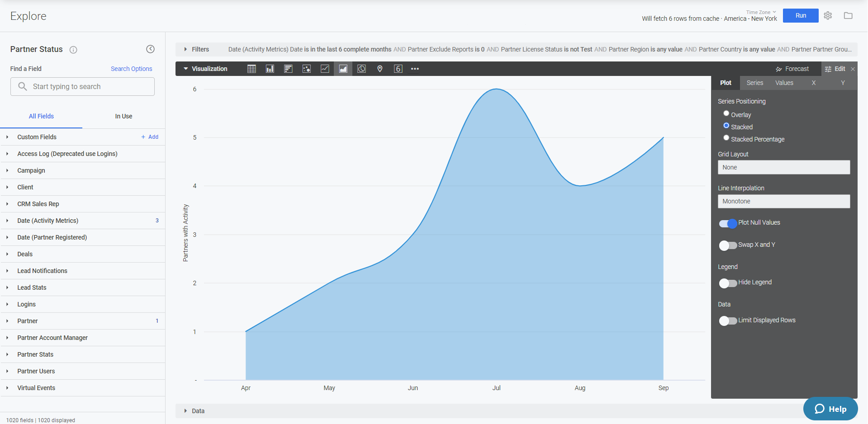Viewport: 868px width, 424px height.
Task: Open more visualization types via ellipsis icon
Action: (415, 69)
